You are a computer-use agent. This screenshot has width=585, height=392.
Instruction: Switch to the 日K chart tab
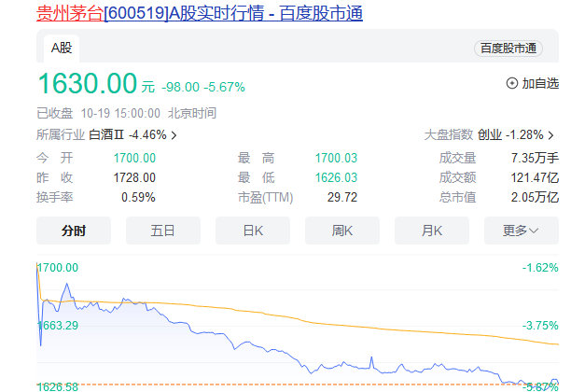253,231
